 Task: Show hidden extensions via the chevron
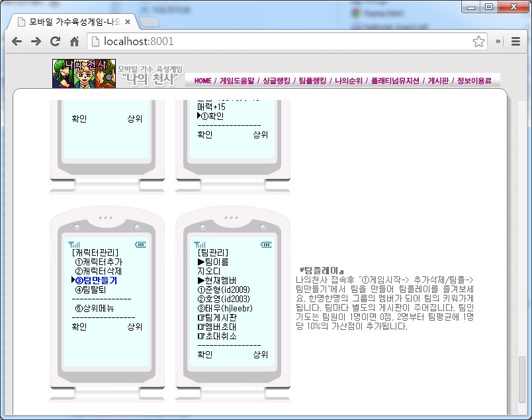click(499, 41)
